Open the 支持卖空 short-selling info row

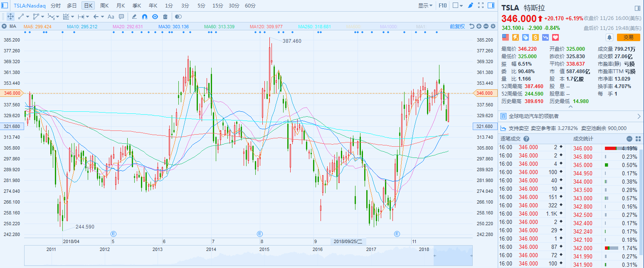coord(571,128)
